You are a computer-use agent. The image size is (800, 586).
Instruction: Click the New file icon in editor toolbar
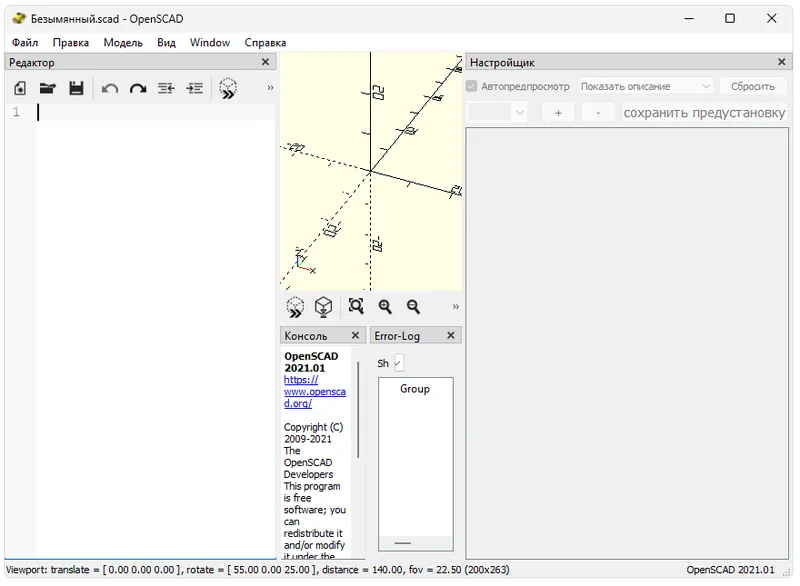coord(20,88)
